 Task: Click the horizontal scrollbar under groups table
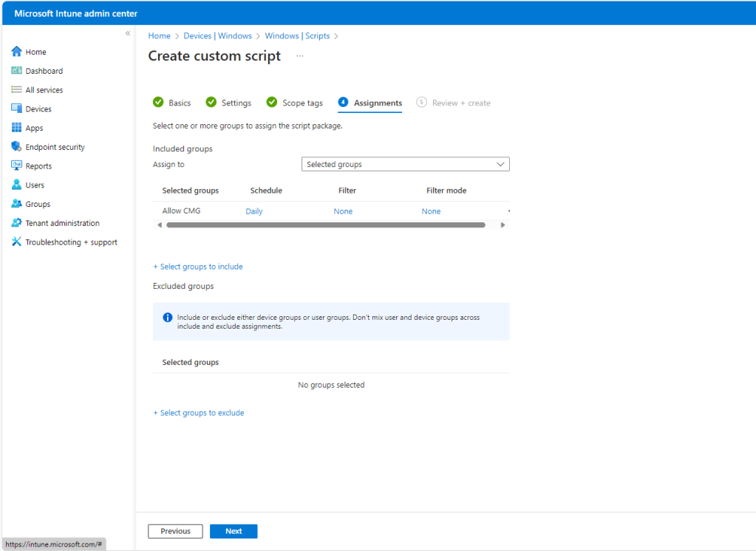325,225
